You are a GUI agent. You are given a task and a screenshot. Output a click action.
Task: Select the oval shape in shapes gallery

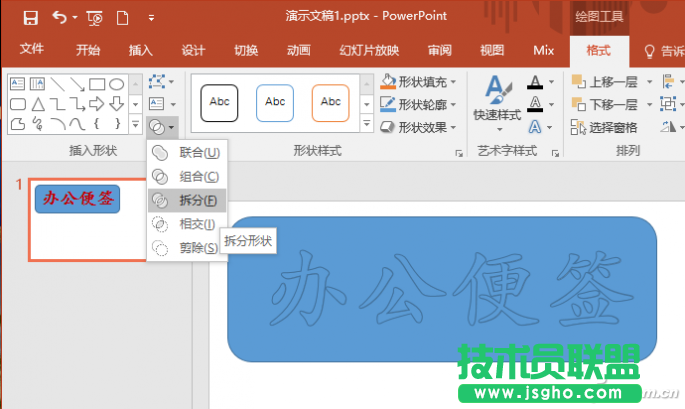point(117,84)
